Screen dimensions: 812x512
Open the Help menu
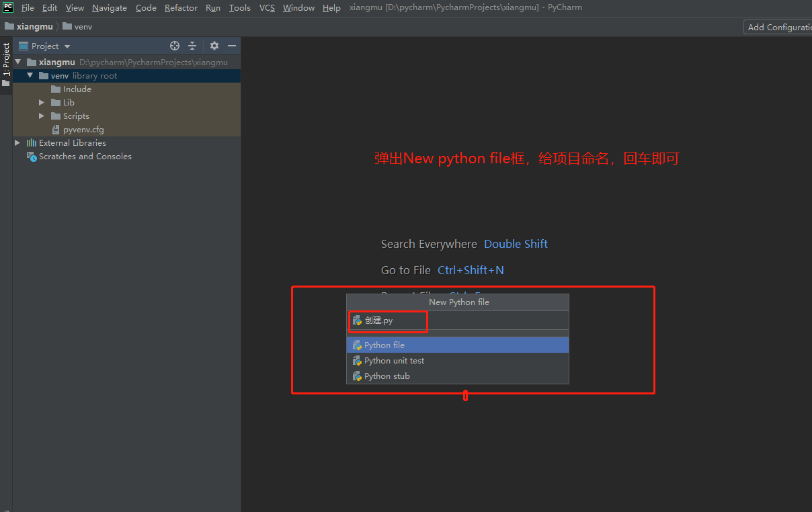[331, 8]
